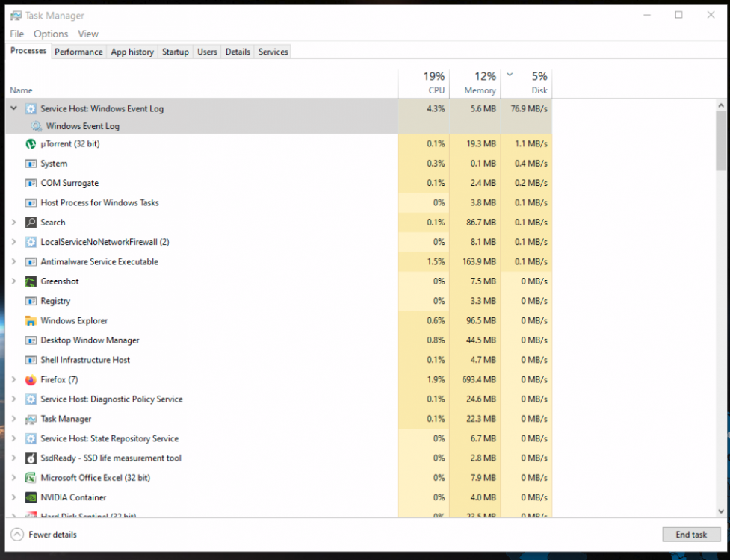Click the 163.9 MB Antimalware memory value

coord(479,261)
